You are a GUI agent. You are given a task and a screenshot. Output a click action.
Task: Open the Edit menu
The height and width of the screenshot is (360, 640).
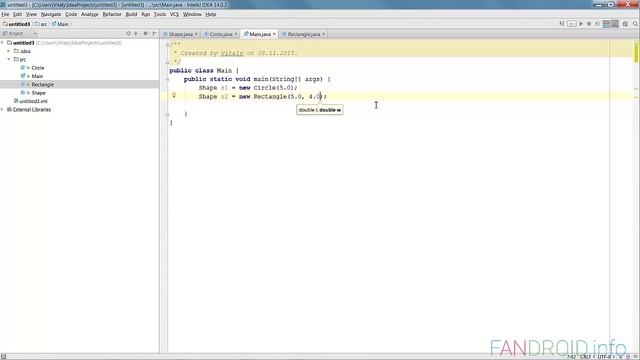pyautogui.click(x=18, y=14)
